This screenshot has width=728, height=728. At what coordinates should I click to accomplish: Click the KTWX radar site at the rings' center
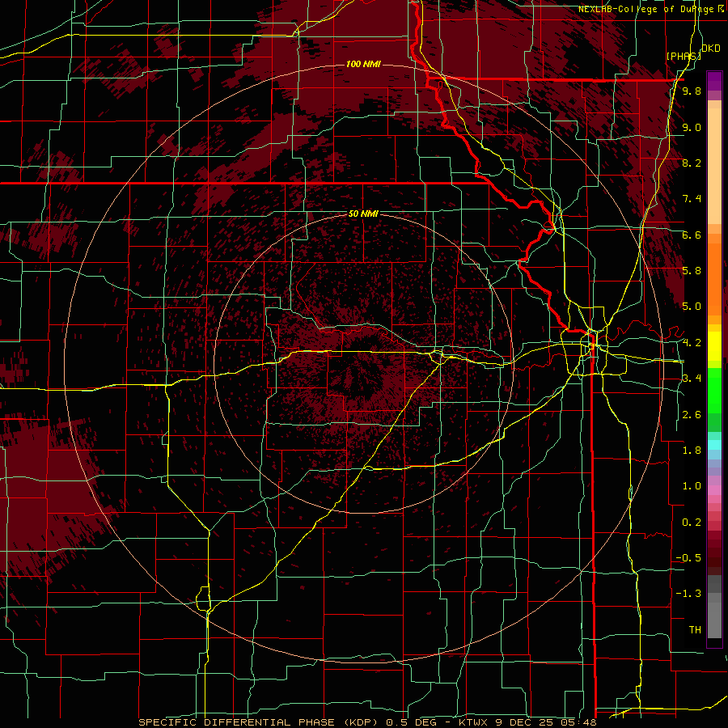(363, 363)
